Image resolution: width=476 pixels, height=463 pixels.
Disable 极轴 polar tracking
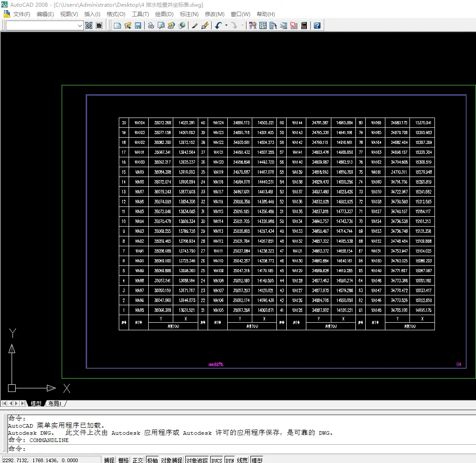pos(152,460)
